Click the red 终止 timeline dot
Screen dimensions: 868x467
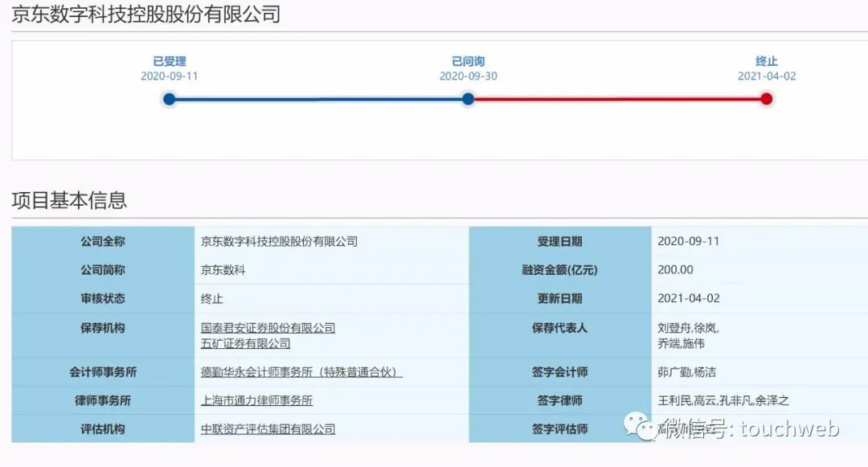[x=766, y=99]
